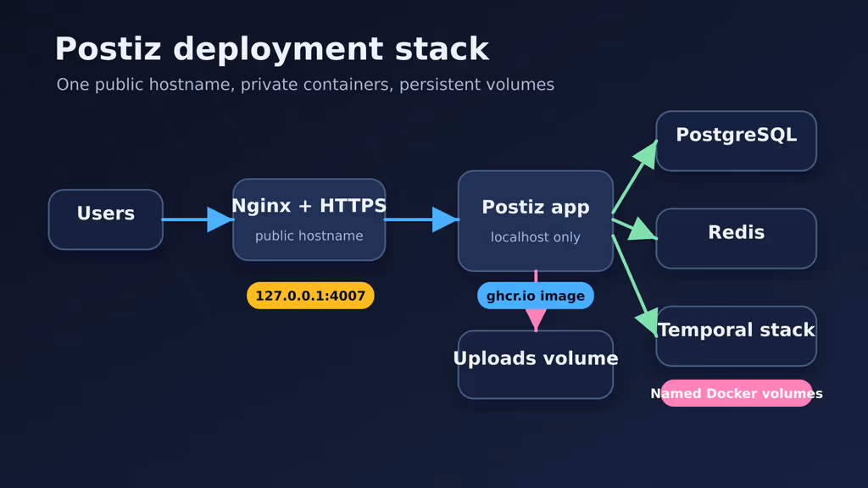The height and width of the screenshot is (488, 868).
Task: Click the Postiz app node
Action: (x=536, y=221)
